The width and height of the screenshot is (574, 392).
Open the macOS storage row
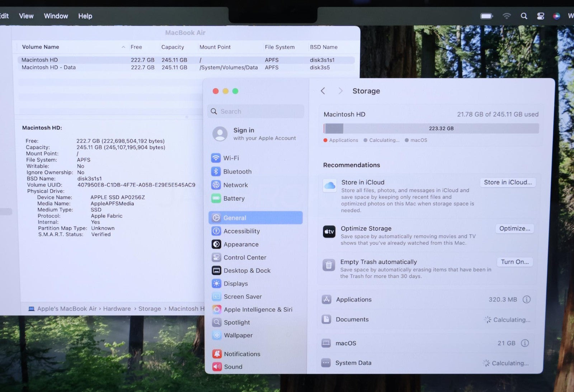point(426,343)
